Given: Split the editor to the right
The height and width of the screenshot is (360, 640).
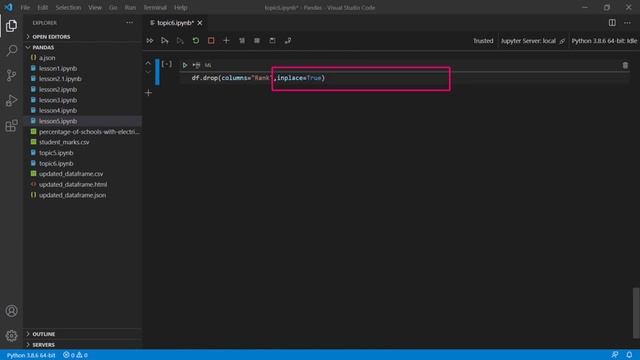Looking at the screenshot, I should (612, 23).
